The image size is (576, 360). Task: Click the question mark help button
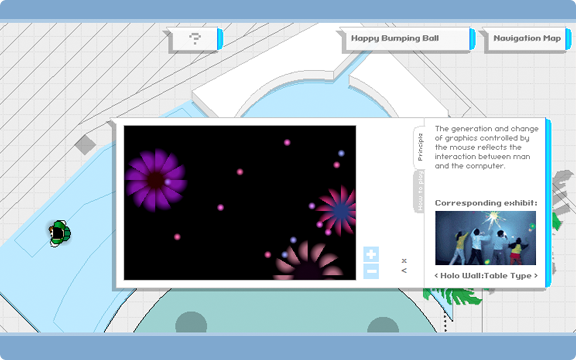(x=195, y=39)
